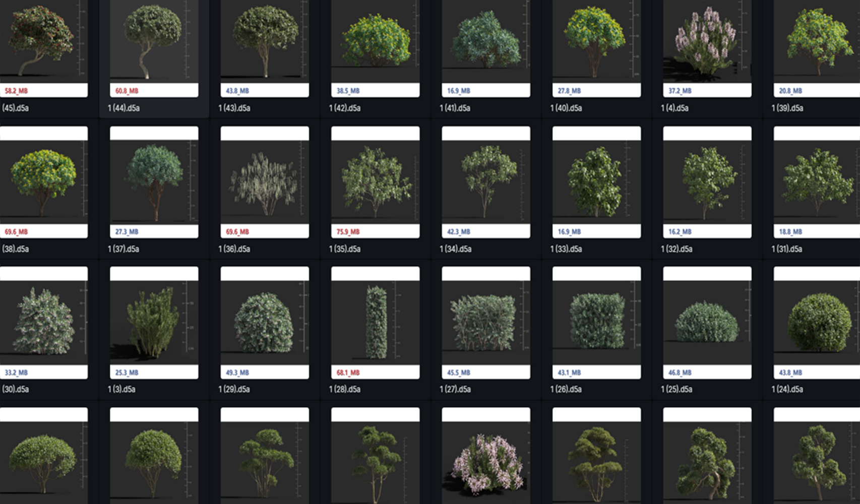Click the 18.8 MB size label
Screen dimensions: 860x504
click(790, 232)
